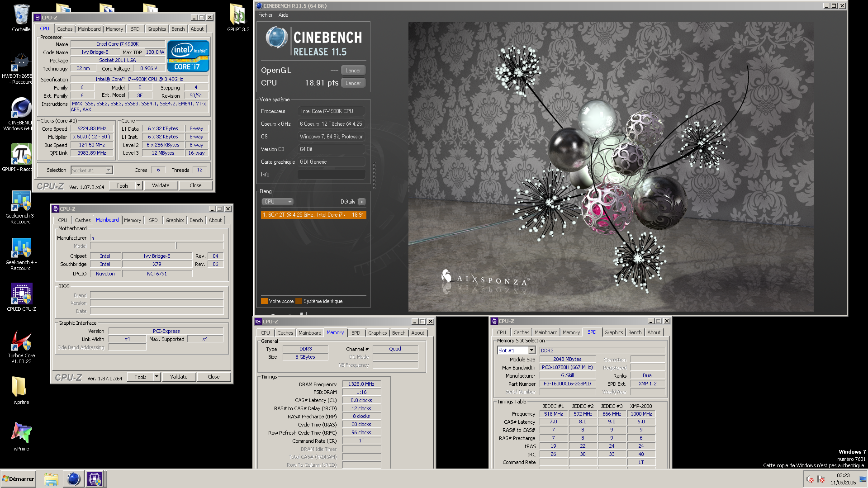Select the 6C/12T @ 4.25 GHz ranking row
Screen dimensions: 868x488
[x=313, y=215]
